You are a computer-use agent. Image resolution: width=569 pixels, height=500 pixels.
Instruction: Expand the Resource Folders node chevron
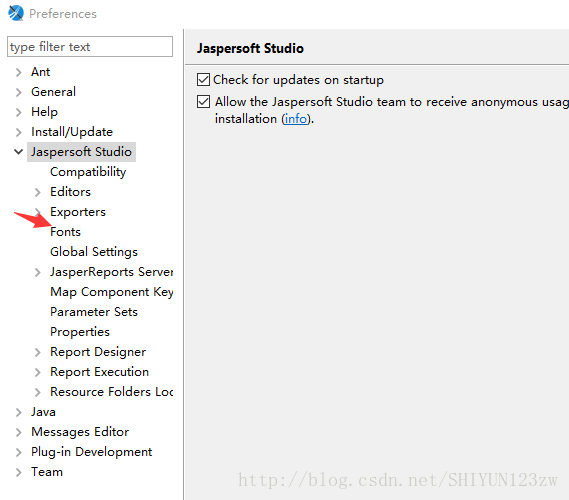[37, 392]
